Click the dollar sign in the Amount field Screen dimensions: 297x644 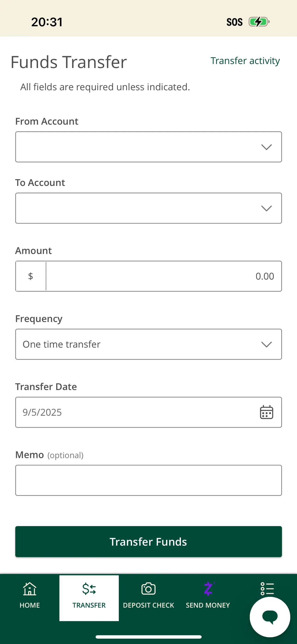30,276
